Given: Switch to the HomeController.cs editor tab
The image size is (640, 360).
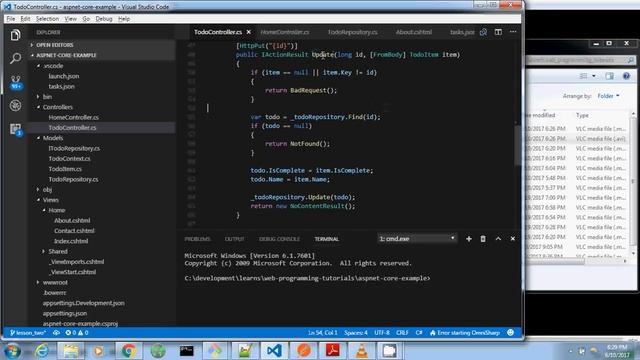Looking at the screenshot, I should pyautogui.click(x=285, y=32).
